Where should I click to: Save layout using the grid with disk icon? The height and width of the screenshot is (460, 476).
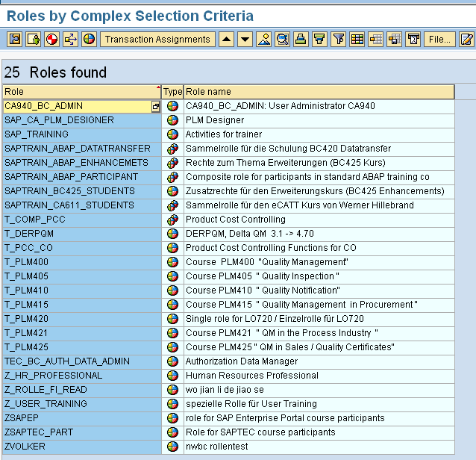[x=395, y=39]
